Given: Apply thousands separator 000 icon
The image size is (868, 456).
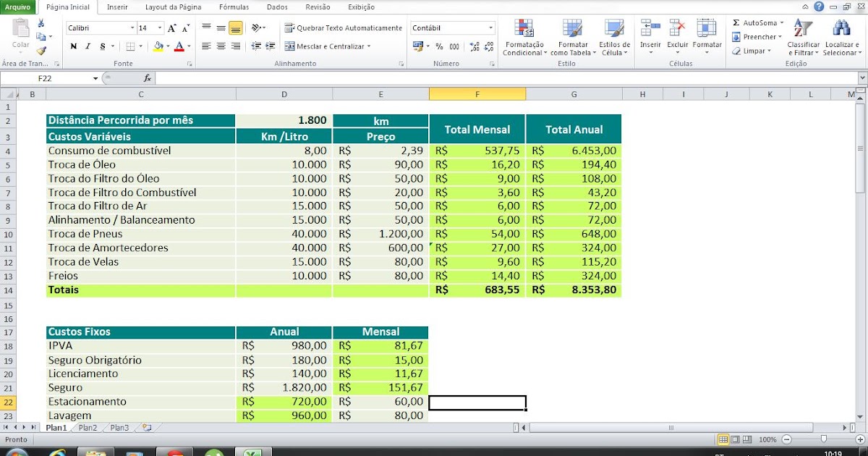Looking at the screenshot, I should 454,46.
